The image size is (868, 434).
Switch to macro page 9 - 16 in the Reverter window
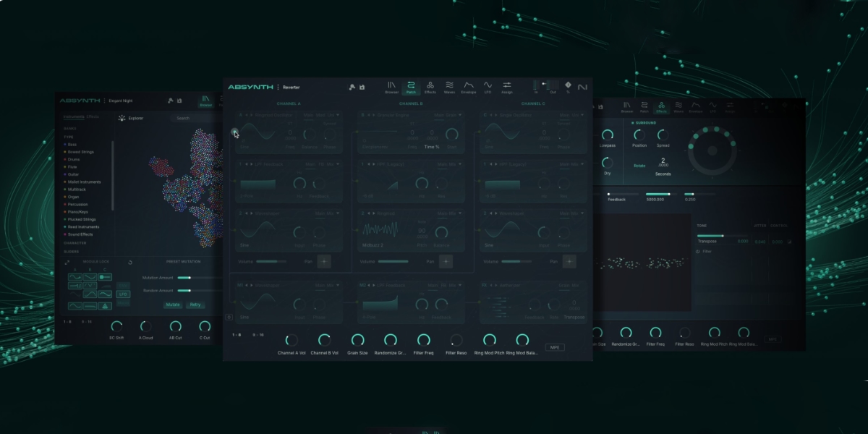(x=258, y=335)
